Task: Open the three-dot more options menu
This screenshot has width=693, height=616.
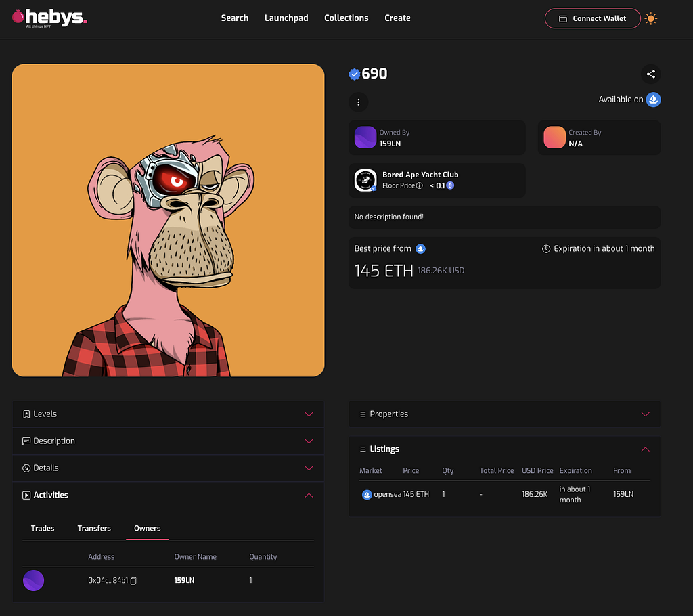Action: (x=359, y=102)
